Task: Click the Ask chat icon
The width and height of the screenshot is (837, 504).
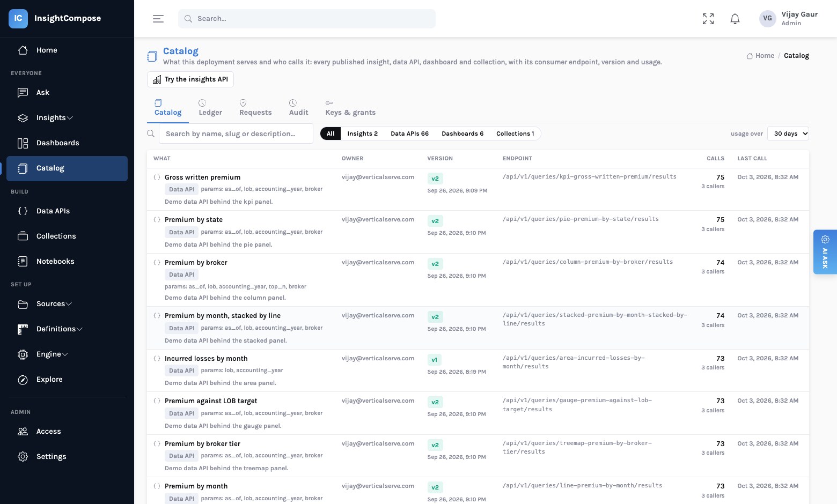Action: point(23,92)
